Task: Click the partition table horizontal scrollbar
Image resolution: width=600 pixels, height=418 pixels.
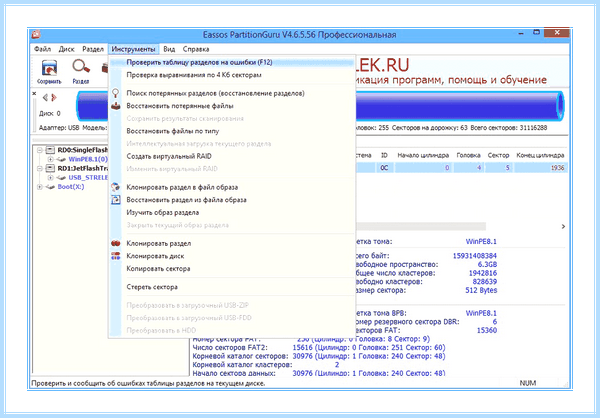Action: coord(421,227)
